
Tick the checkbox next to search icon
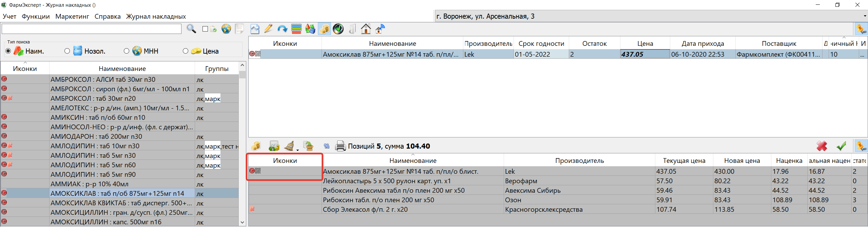click(x=205, y=29)
